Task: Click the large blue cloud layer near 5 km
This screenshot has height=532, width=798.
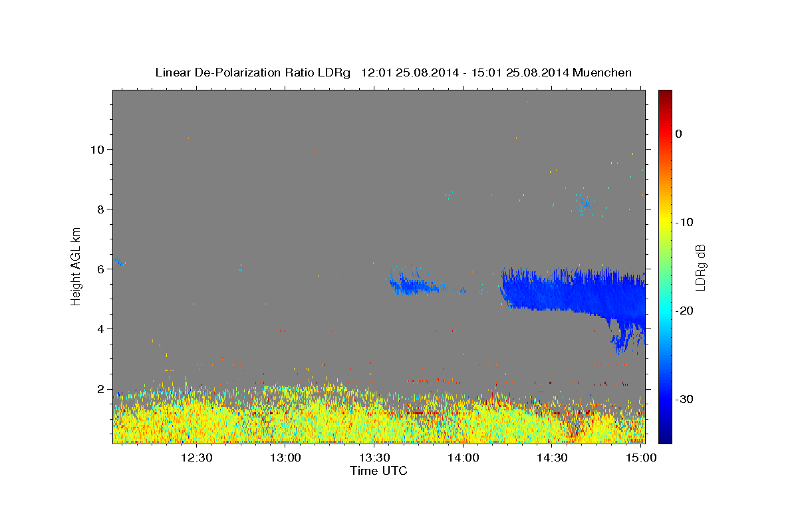Action: (572, 293)
